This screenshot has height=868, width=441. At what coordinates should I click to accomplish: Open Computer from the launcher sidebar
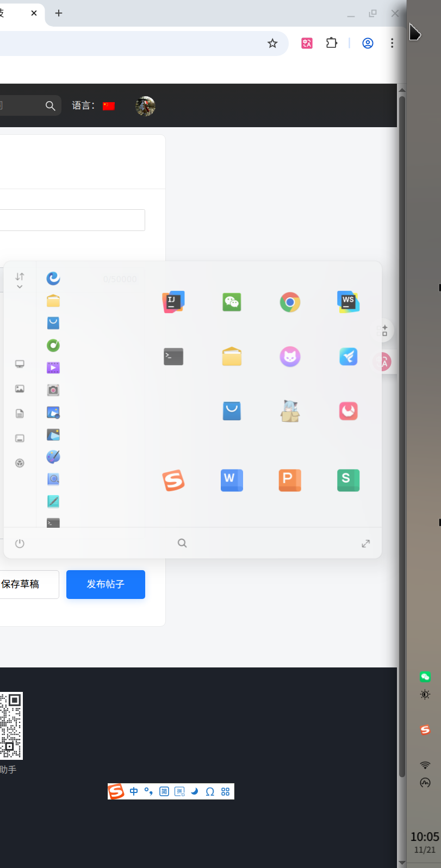pyautogui.click(x=20, y=364)
